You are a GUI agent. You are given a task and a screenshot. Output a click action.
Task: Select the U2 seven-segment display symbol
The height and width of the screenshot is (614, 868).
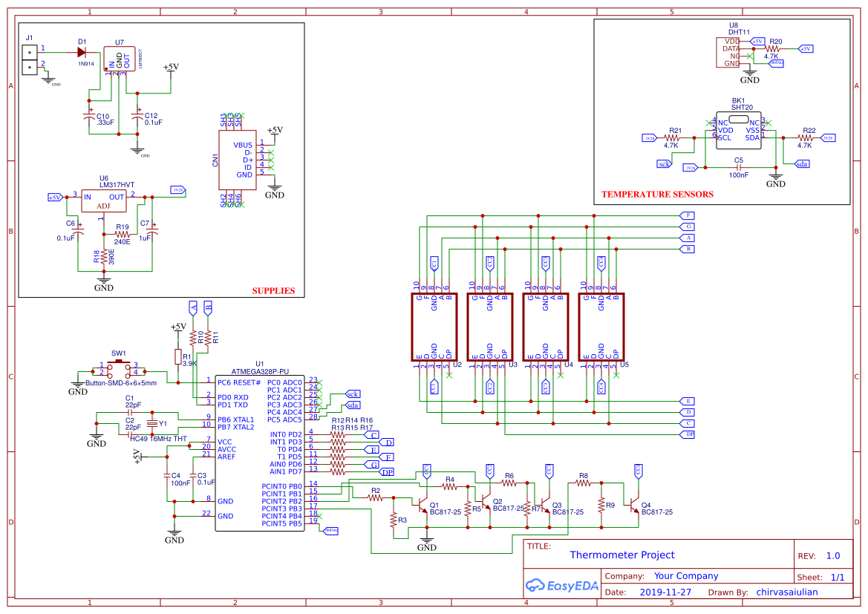pyautogui.click(x=434, y=327)
